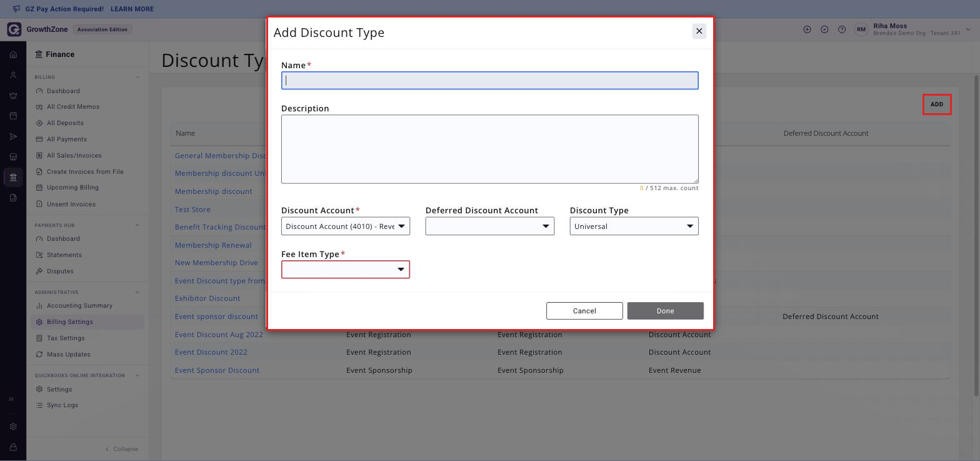Viewport: 980px width, 461px height.
Task: Collapse the Administrative section
Action: (x=137, y=292)
